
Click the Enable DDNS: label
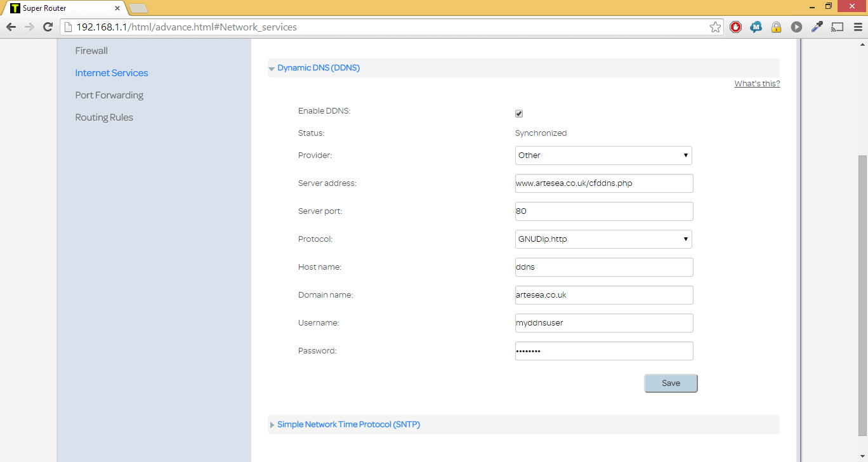pos(324,111)
